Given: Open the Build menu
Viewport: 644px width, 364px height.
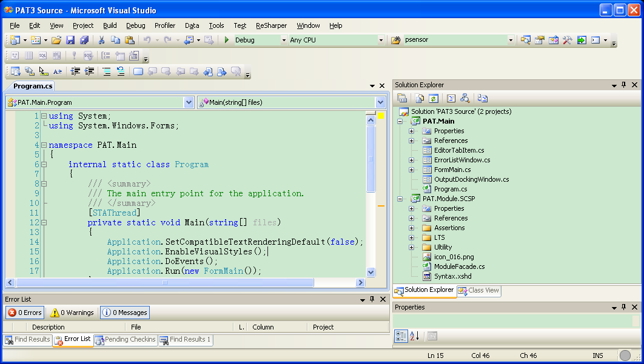Looking at the screenshot, I should pos(110,25).
